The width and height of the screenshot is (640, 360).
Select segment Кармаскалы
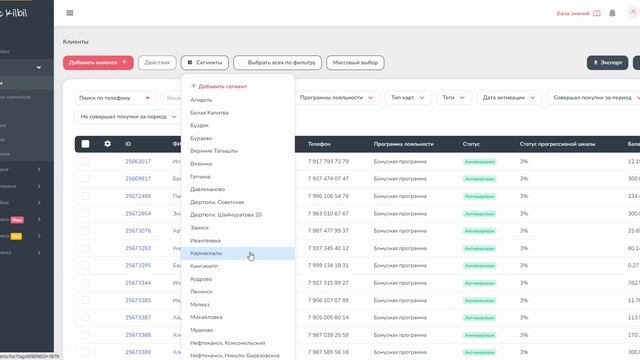coord(238,253)
